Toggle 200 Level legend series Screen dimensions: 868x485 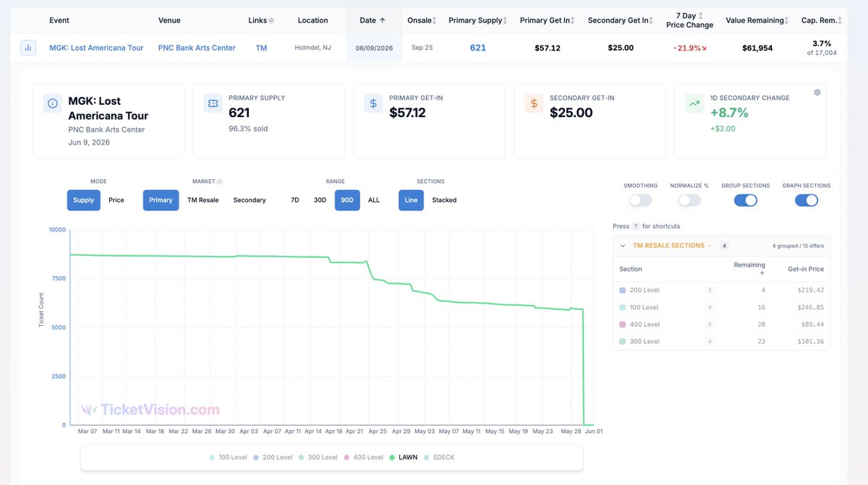pyautogui.click(x=273, y=458)
